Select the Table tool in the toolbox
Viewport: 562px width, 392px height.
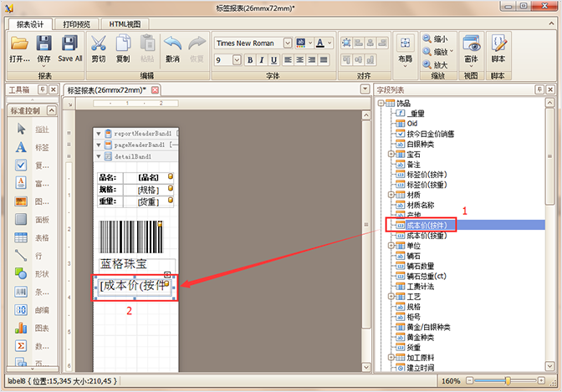point(22,237)
